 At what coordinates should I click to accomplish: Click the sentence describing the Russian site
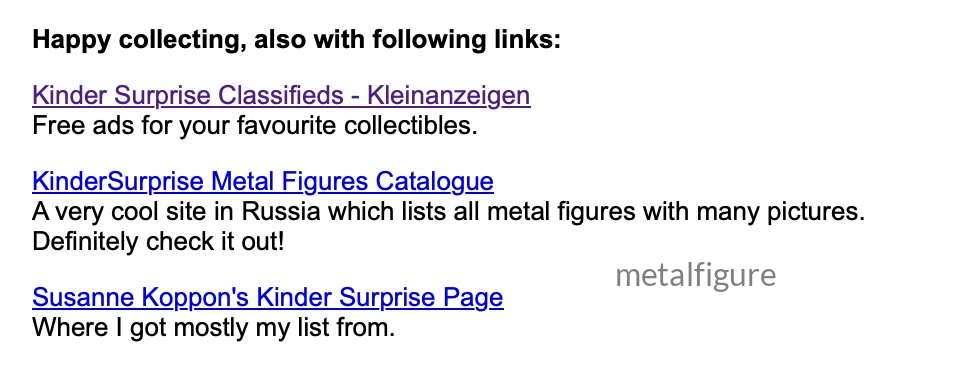pos(448,212)
